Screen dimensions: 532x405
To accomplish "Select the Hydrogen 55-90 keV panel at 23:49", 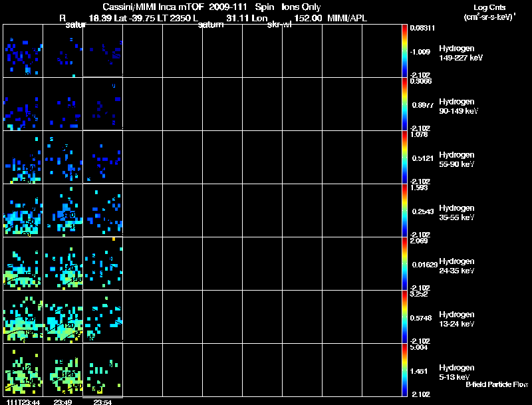I will (x=63, y=158).
